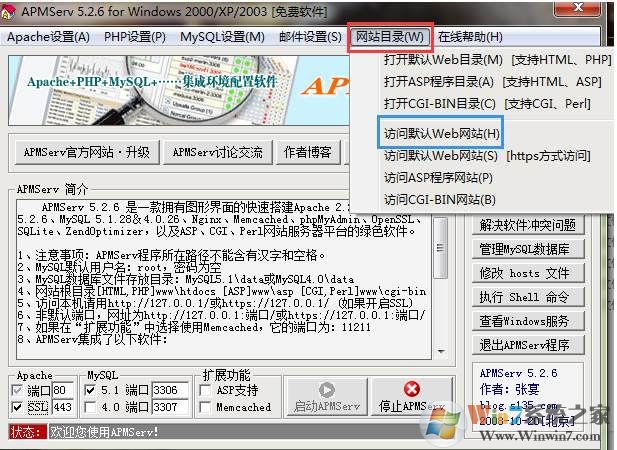The width and height of the screenshot is (617, 450).
Task: Choose 访问ASP程序网站(P) menu entry
Action: [438, 178]
